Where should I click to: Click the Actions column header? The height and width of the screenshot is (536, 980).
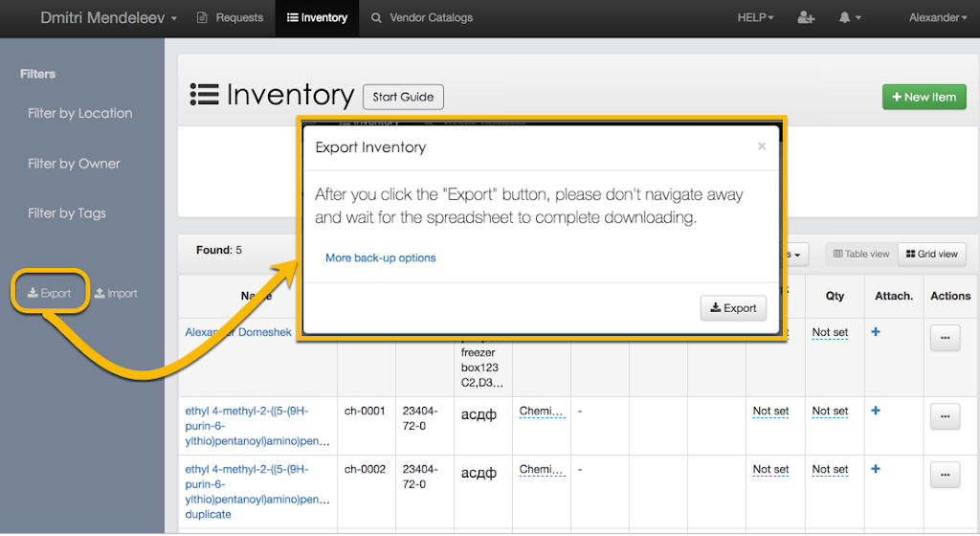(x=950, y=296)
